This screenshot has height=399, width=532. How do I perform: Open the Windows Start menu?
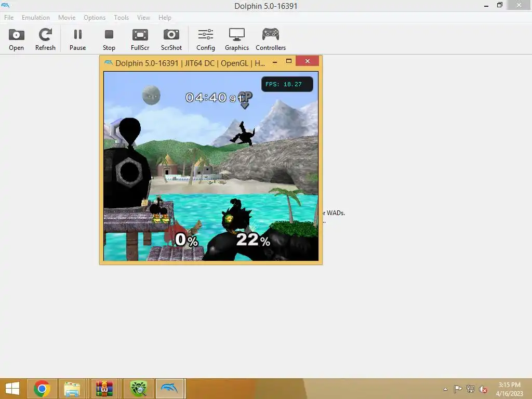point(12,389)
